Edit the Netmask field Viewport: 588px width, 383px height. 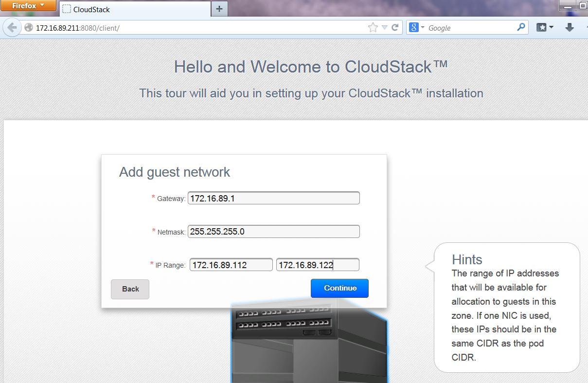(274, 232)
